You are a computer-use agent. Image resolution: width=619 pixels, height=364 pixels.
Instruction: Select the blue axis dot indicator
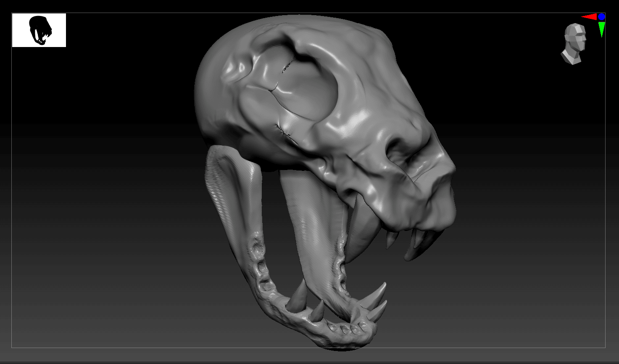(601, 17)
